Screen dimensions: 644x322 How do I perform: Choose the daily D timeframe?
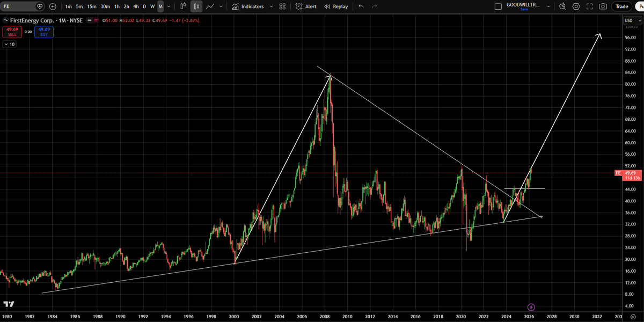pos(144,6)
